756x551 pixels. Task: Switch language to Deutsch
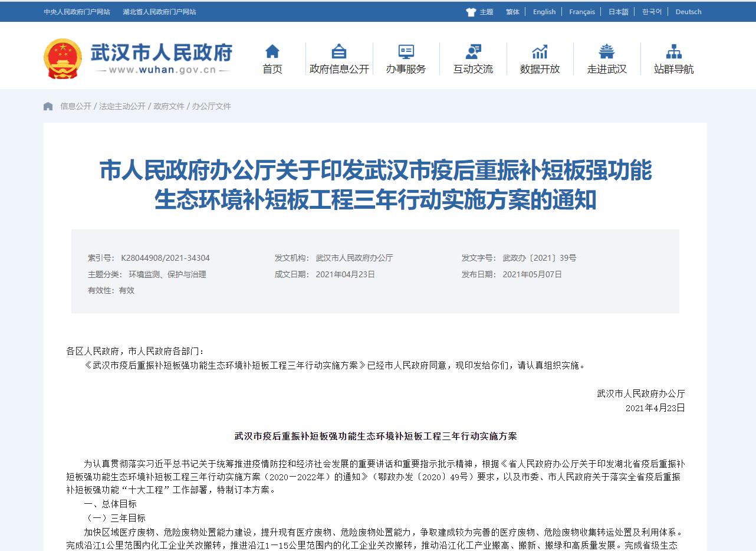tap(688, 12)
